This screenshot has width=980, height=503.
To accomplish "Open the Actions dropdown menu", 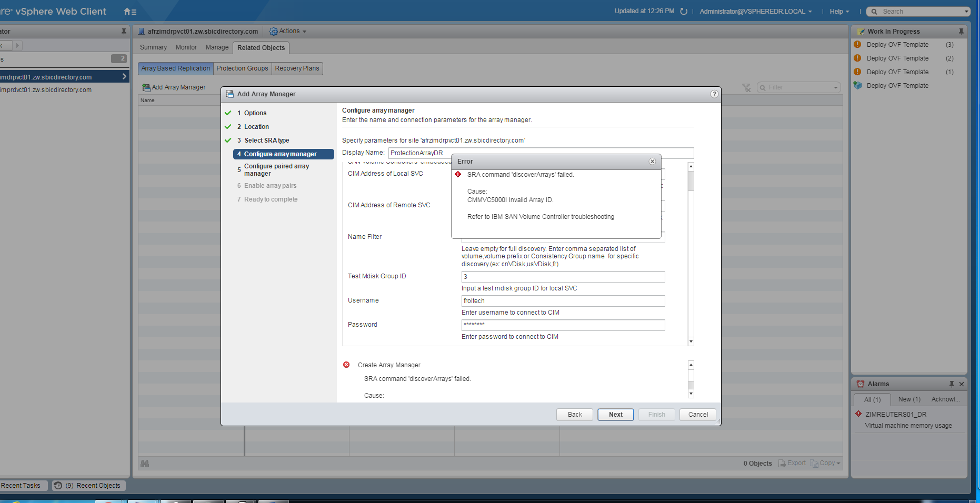I will click(x=288, y=31).
